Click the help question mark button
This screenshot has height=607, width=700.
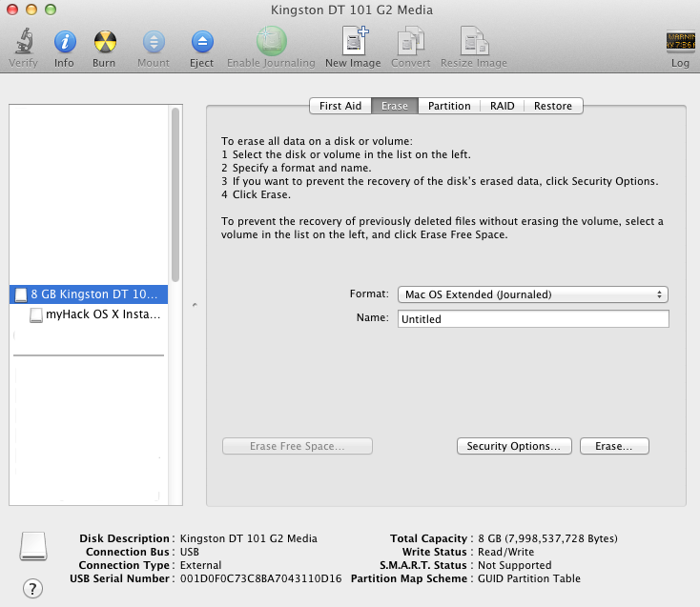click(x=32, y=588)
